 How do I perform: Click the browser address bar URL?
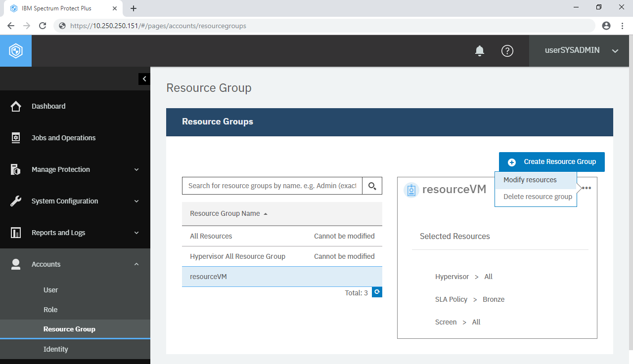pos(158,26)
